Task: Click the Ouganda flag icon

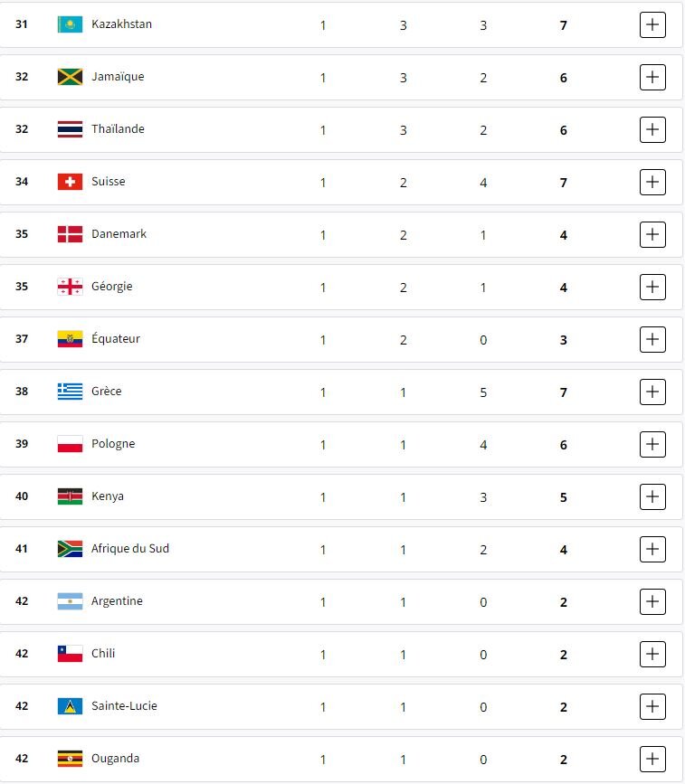Action: point(70,759)
